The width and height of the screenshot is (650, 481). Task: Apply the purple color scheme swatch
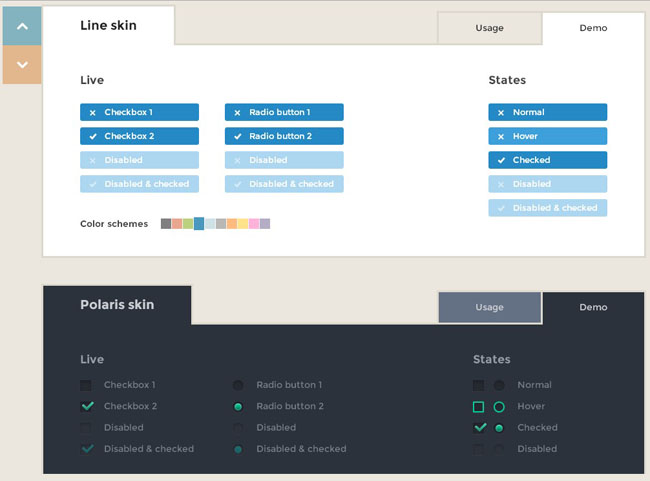[x=265, y=224]
